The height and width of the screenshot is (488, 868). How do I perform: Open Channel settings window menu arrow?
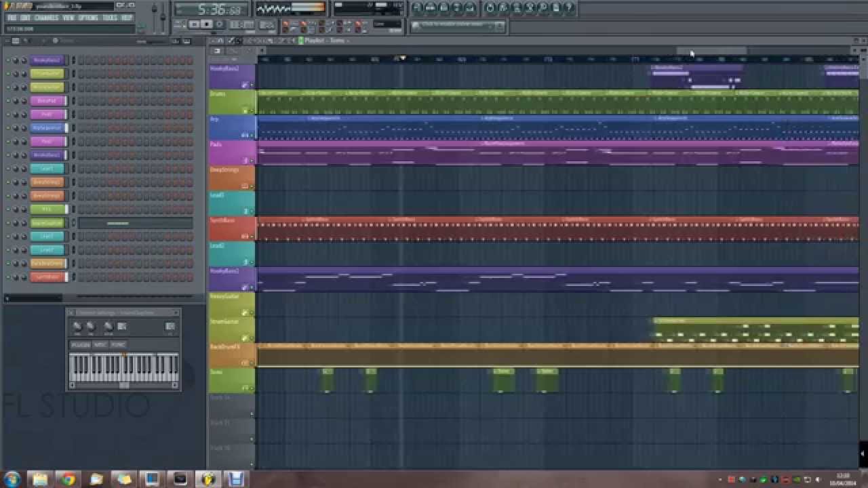click(x=71, y=313)
